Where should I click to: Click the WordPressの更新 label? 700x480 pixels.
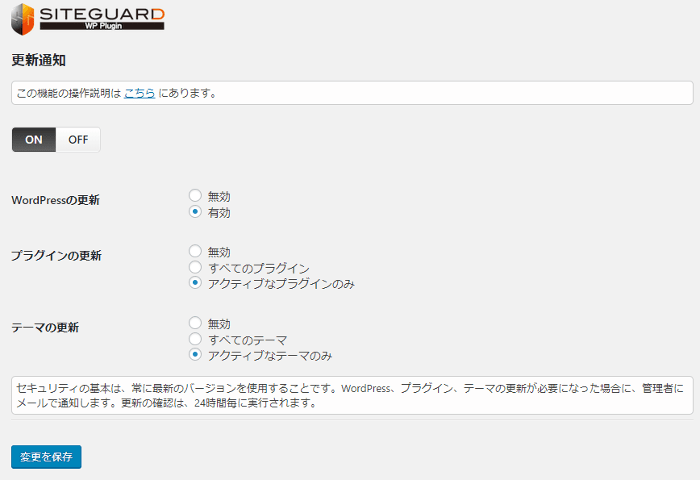55,200
